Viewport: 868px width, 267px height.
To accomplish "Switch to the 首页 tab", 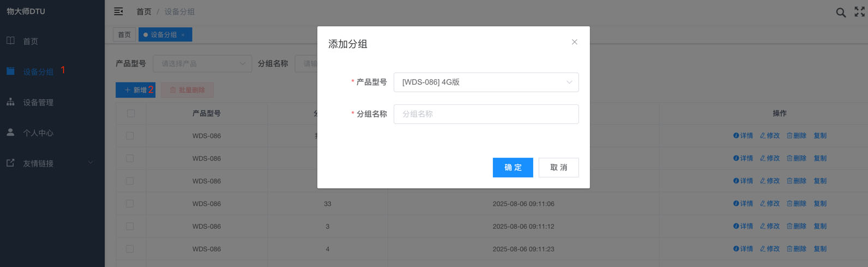I will click(124, 35).
